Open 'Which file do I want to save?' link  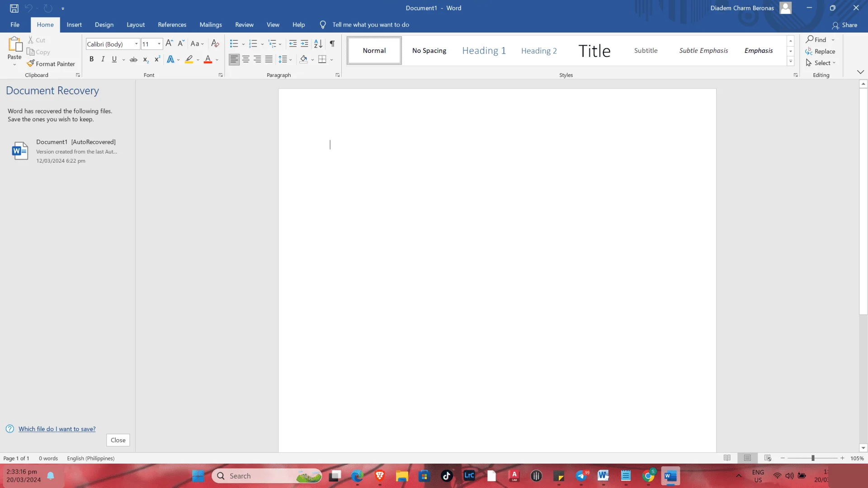[57, 429]
